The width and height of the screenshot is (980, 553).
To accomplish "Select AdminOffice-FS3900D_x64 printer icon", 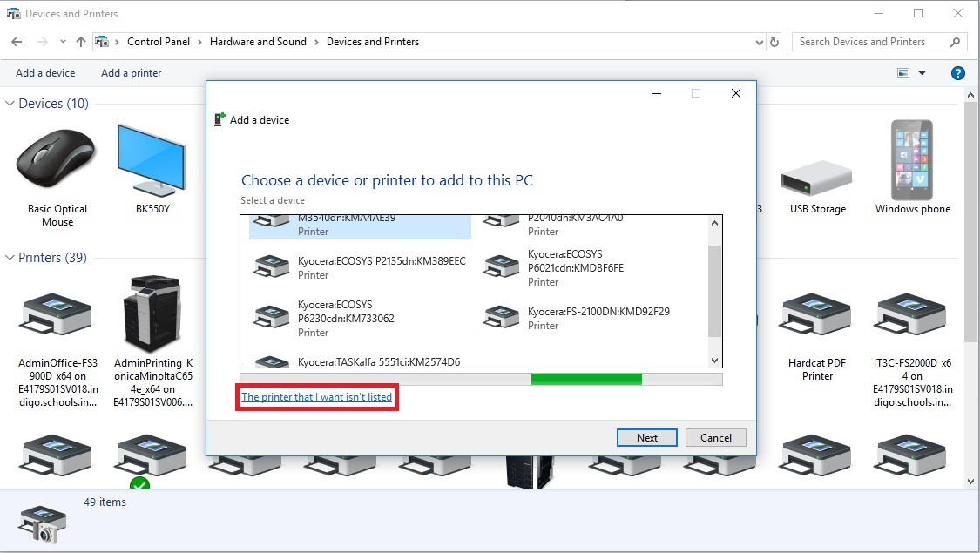I will (x=57, y=314).
